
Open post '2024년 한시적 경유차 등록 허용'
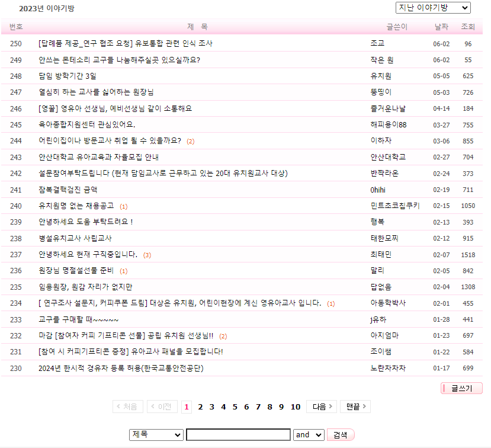[x=121, y=368]
